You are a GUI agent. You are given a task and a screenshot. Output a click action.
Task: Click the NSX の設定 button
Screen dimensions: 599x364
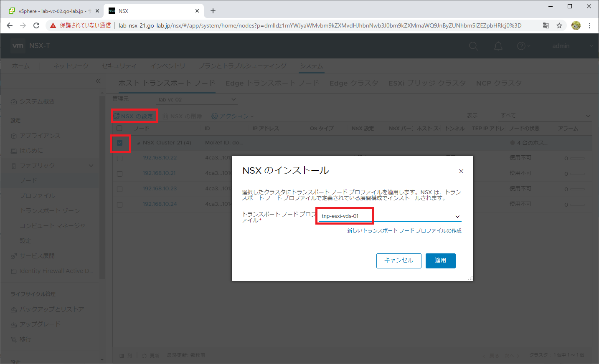(134, 116)
